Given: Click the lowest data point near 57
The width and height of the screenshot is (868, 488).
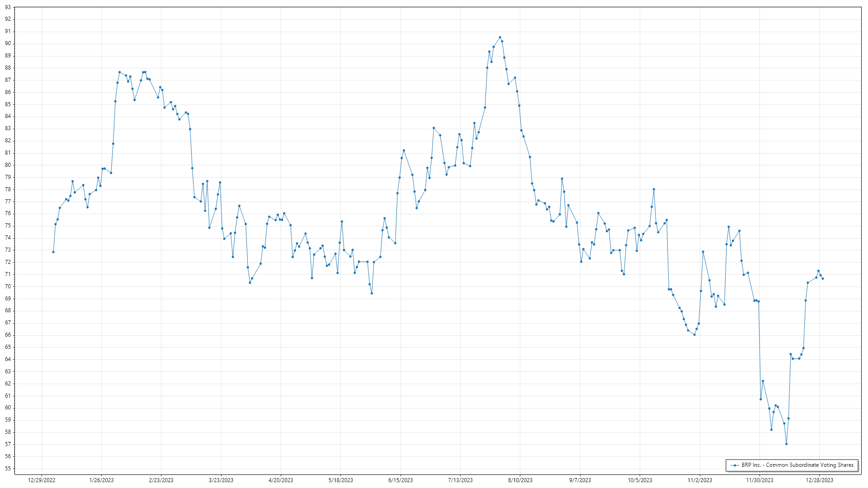Looking at the screenshot, I should (x=787, y=444).
